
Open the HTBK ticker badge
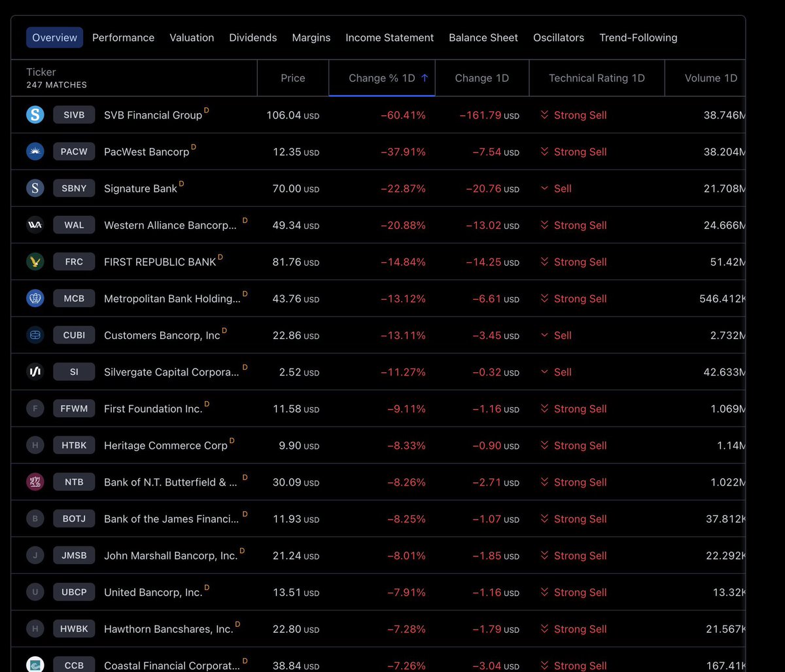pyautogui.click(x=74, y=445)
